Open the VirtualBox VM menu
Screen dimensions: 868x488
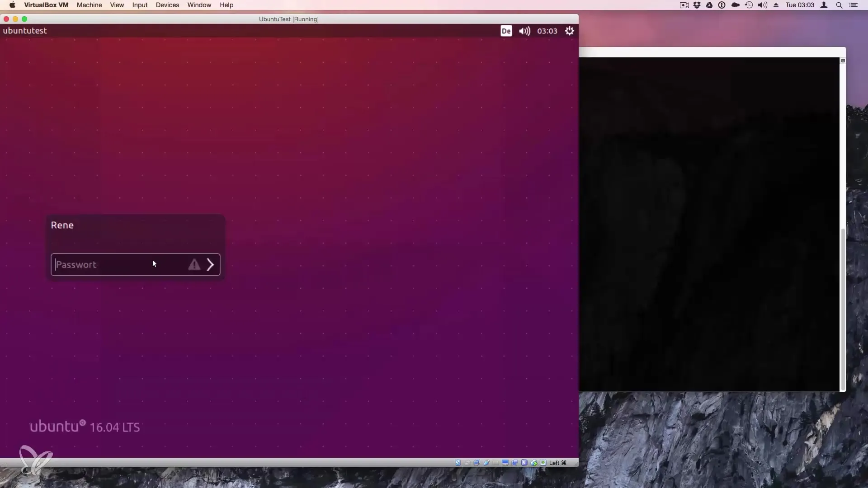tap(46, 5)
